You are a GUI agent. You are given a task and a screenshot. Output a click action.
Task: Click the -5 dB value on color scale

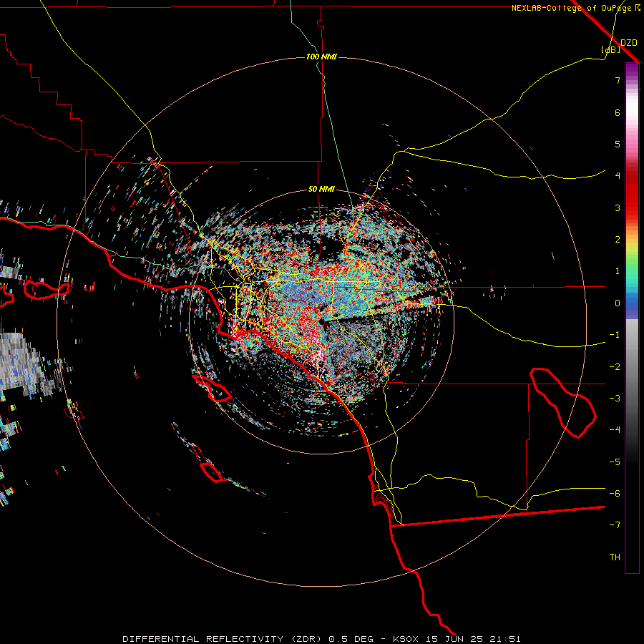click(615, 462)
